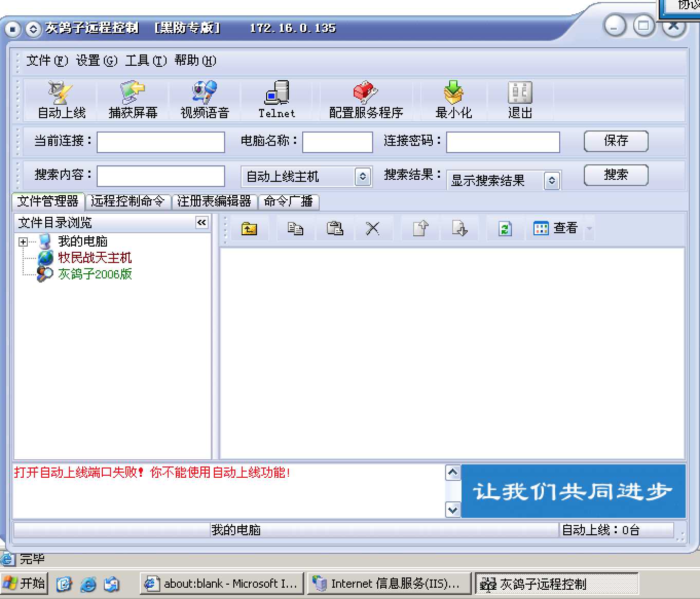Click the 搜索 button

click(616, 175)
